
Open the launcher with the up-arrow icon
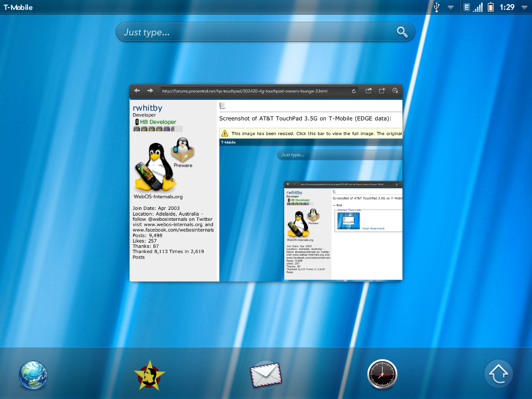498,374
